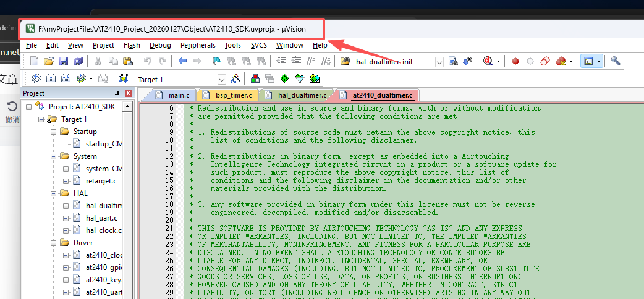This screenshot has height=299, width=644.
Task: Open the SVCS menu
Action: pyautogui.click(x=259, y=45)
